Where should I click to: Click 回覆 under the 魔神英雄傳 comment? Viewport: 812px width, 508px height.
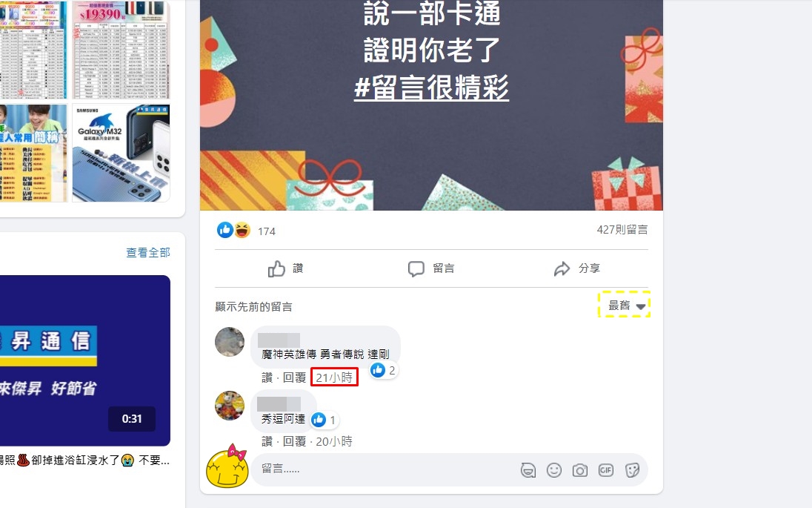point(294,377)
